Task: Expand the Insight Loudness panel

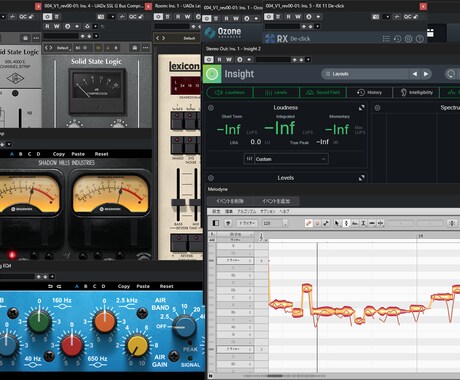Action: tap(362, 108)
